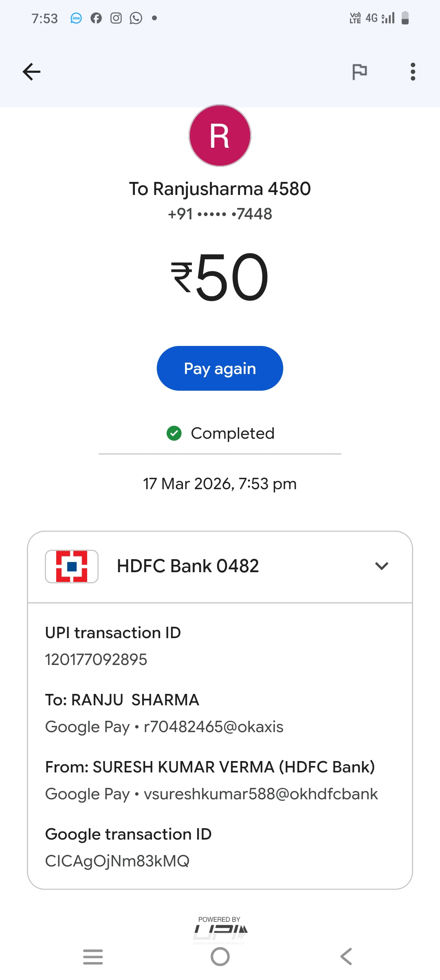Tap the recipient name Ranjusharma 4580

(x=220, y=189)
